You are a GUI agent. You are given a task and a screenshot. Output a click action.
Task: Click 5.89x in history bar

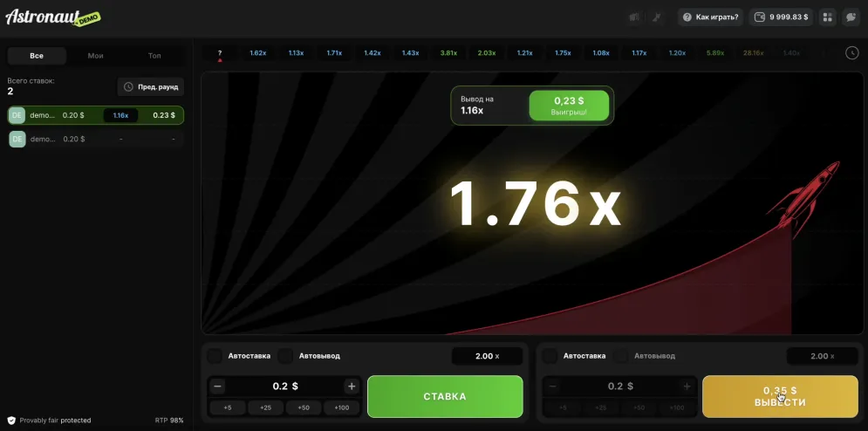click(x=715, y=53)
